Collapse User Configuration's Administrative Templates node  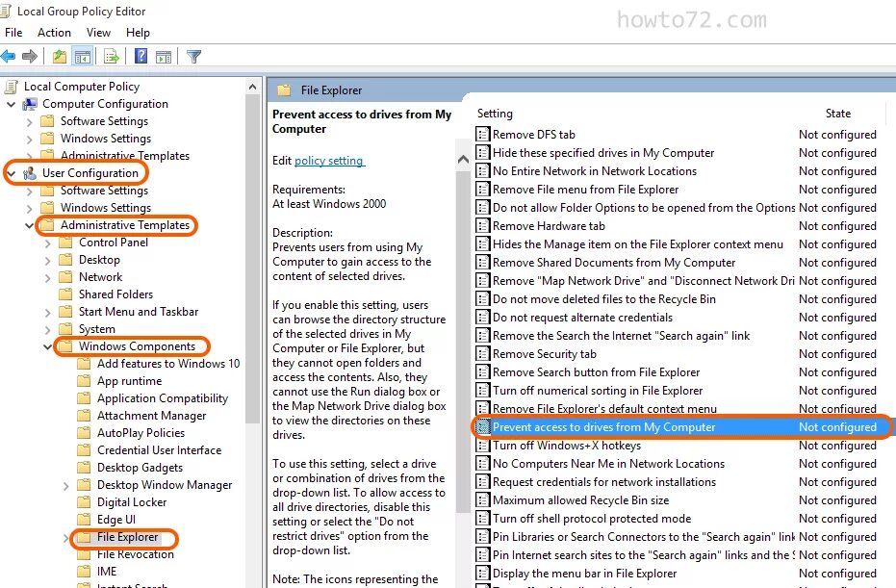[x=29, y=225]
